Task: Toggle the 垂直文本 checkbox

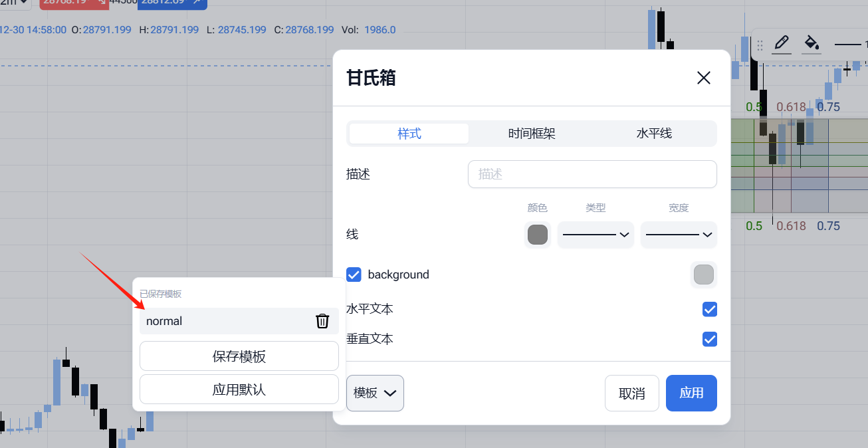Action: coord(710,339)
